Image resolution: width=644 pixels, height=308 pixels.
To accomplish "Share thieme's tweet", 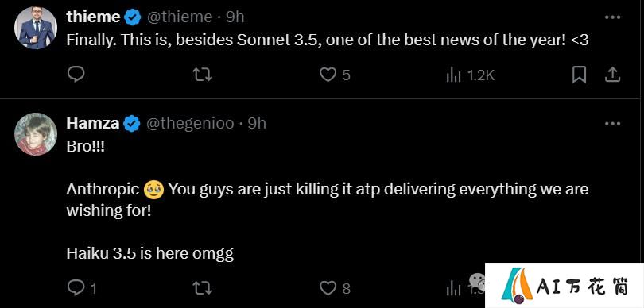I will [612, 75].
